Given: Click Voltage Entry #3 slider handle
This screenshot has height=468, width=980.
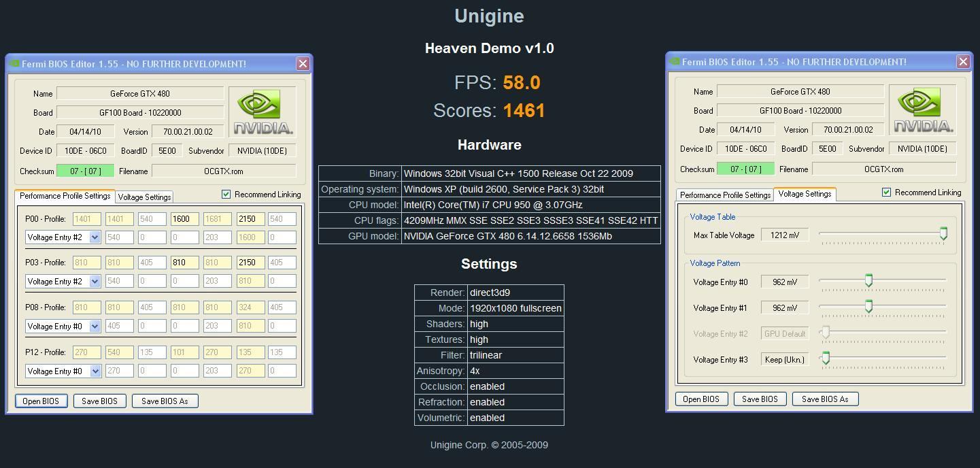Looking at the screenshot, I should (x=826, y=358).
